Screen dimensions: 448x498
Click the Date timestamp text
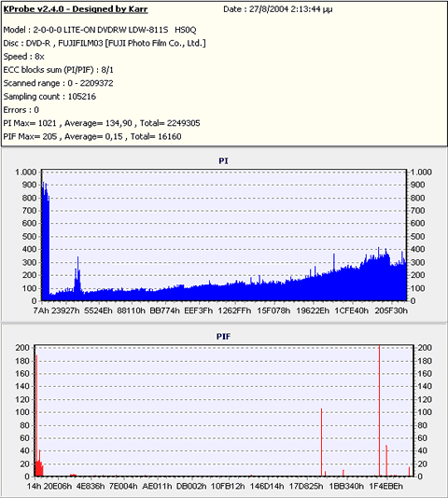[x=277, y=9]
